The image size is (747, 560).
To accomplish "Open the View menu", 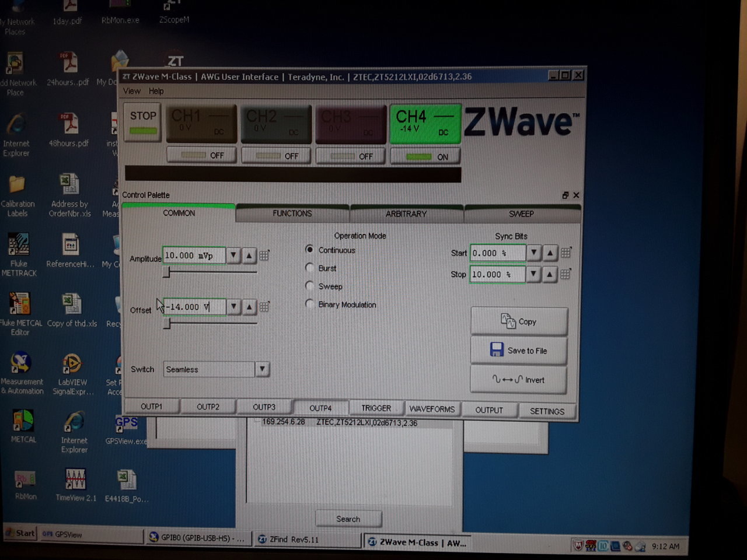I will coord(131,91).
